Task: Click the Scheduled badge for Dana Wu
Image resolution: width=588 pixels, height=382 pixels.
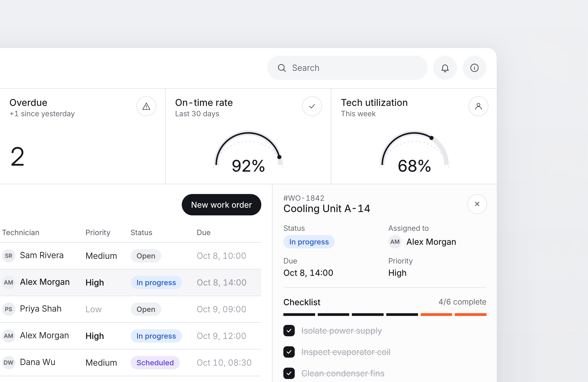Action: 155,362
